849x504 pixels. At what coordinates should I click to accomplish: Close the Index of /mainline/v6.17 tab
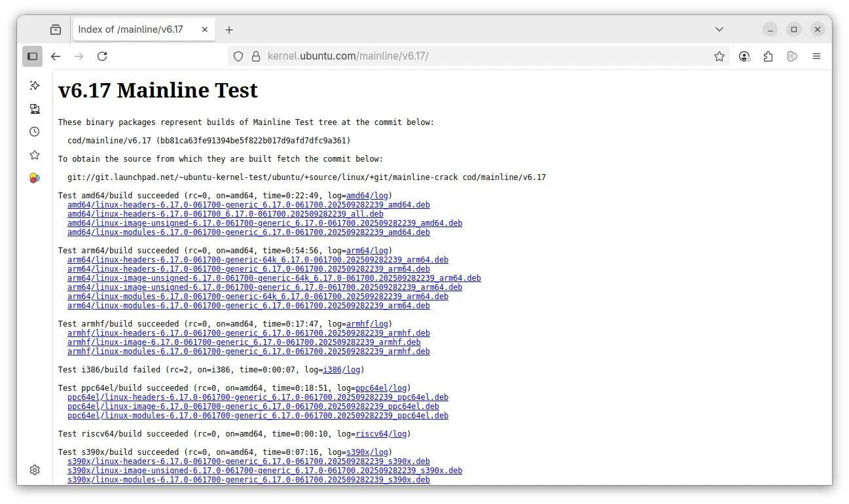(205, 29)
